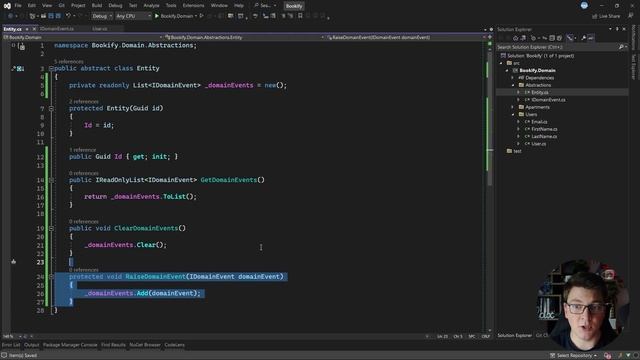Open FirstName.cs in Solution Explorer

[544, 129]
